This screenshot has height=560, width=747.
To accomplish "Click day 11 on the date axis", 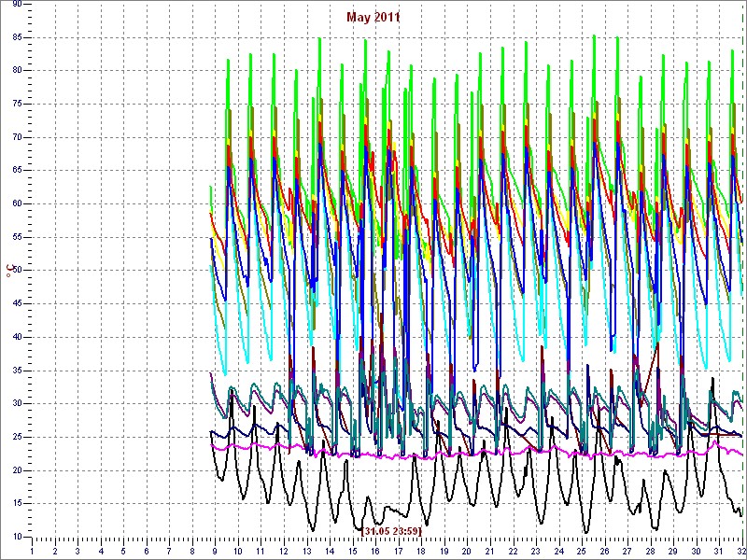I will (x=261, y=552).
